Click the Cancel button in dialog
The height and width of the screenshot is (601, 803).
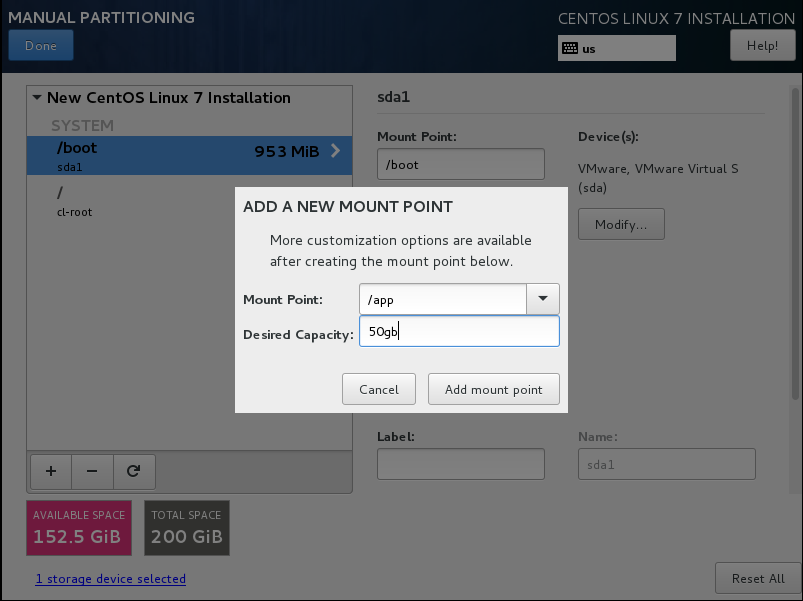[379, 390]
